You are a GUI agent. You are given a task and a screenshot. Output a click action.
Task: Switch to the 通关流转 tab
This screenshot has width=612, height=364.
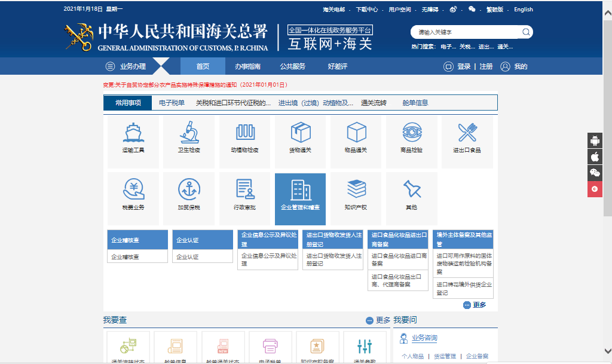374,103
